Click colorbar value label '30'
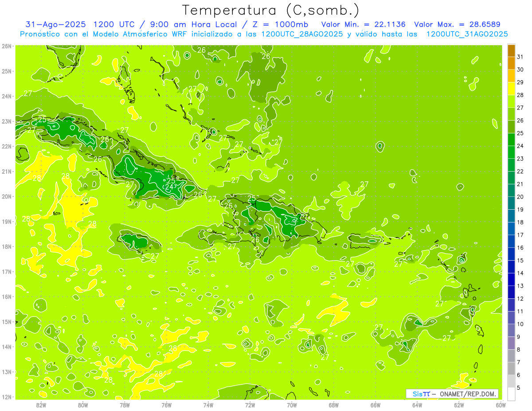The image size is (532, 411). click(x=520, y=70)
